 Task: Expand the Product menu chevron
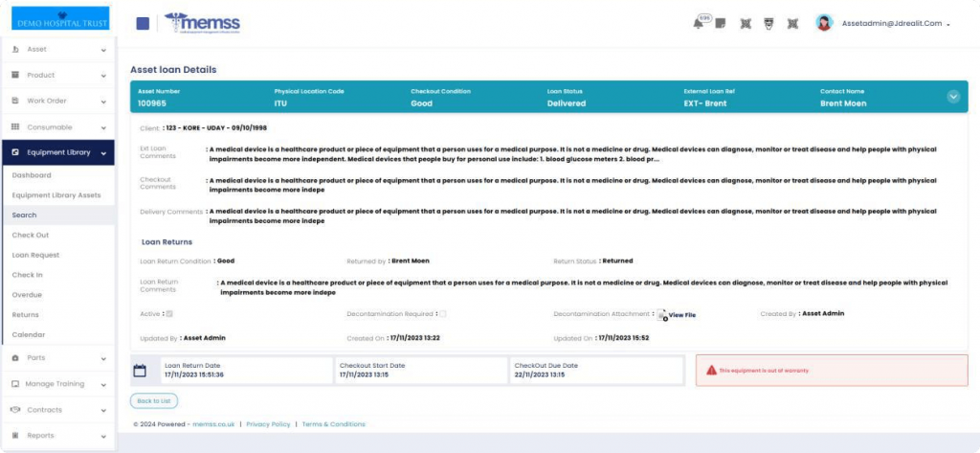103,76
